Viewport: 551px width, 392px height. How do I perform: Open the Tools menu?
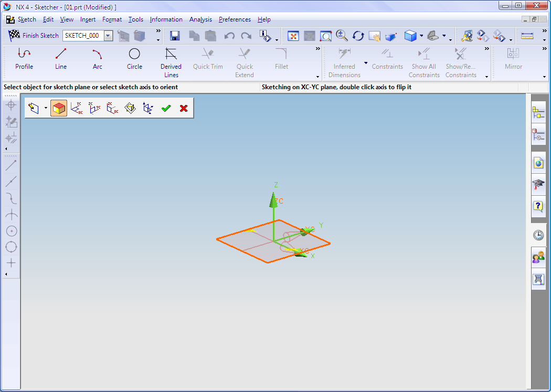tap(135, 19)
